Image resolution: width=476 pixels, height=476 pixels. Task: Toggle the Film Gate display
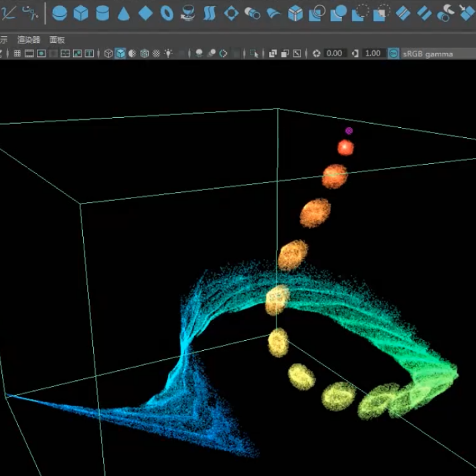[x=29, y=54]
